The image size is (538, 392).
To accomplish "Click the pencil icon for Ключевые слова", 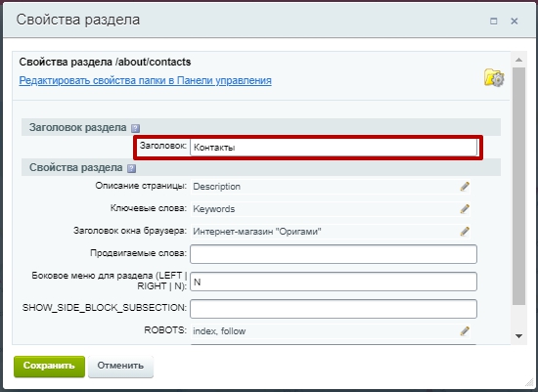I will point(465,209).
